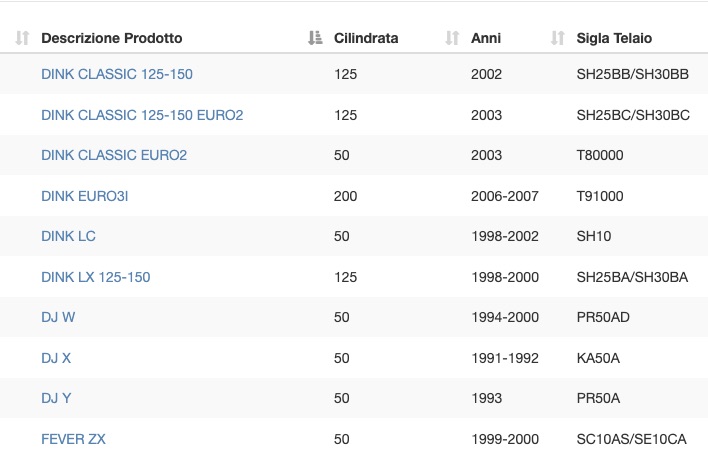Sort table by Descrizione Prodotto header
Image resolution: width=708 pixels, height=464 pixels.
[112, 38]
